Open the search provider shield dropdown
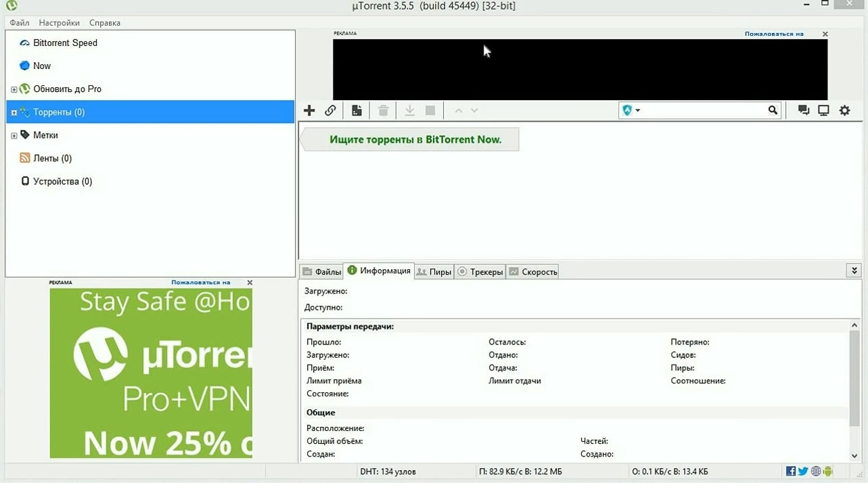Screen dimensions: 868x483 click(x=631, y=110)
